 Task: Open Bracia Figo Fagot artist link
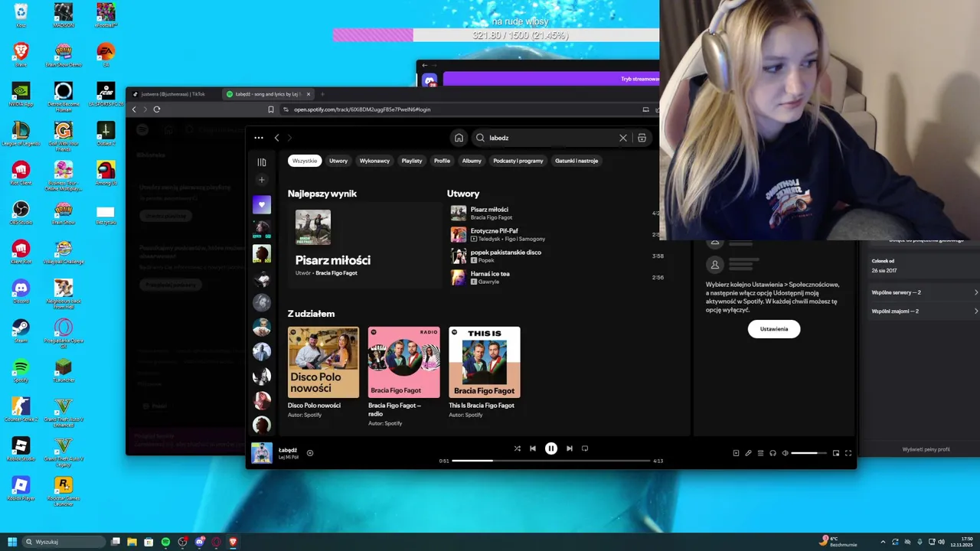(x=337, y=273)
